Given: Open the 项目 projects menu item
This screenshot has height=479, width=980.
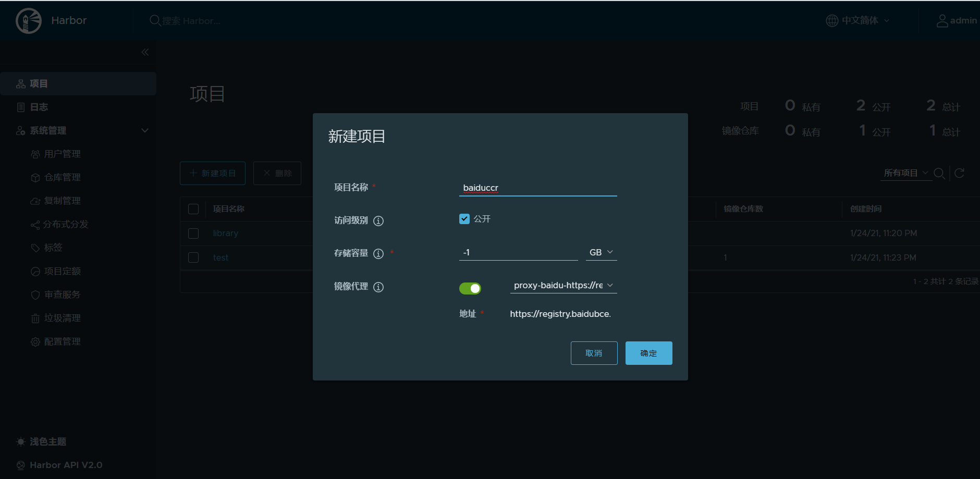Looking at the screenshot, I should point(78,83).
